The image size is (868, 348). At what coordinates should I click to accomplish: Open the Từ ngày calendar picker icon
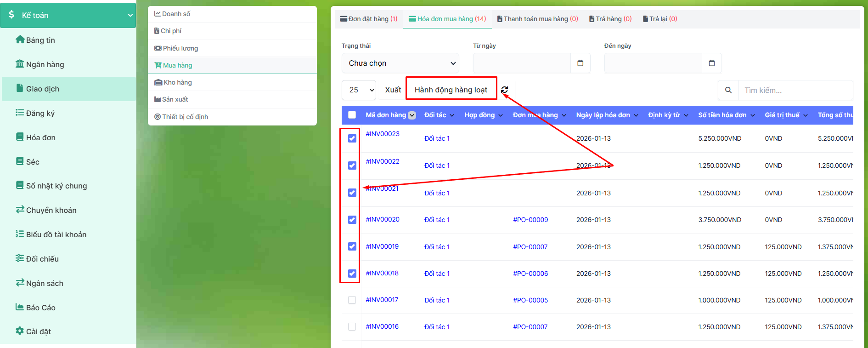click(x=580, y=63)
